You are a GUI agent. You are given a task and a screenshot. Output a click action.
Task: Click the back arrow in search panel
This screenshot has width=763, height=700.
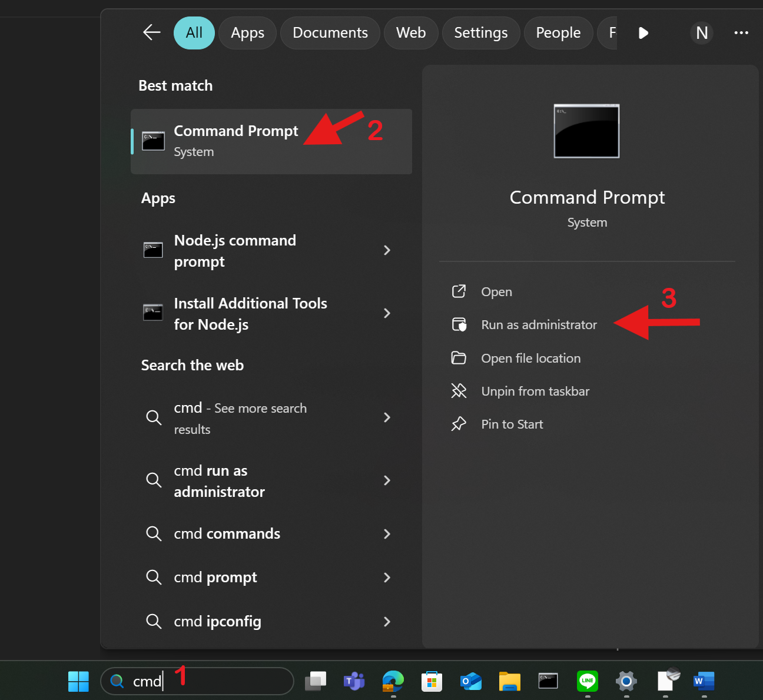152,32
